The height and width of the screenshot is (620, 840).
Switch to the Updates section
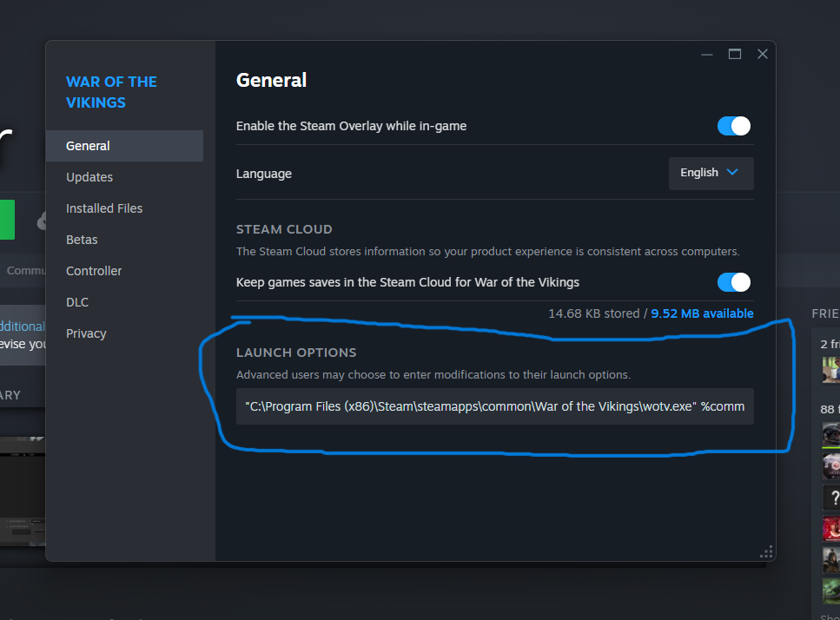tap(89, 177)
